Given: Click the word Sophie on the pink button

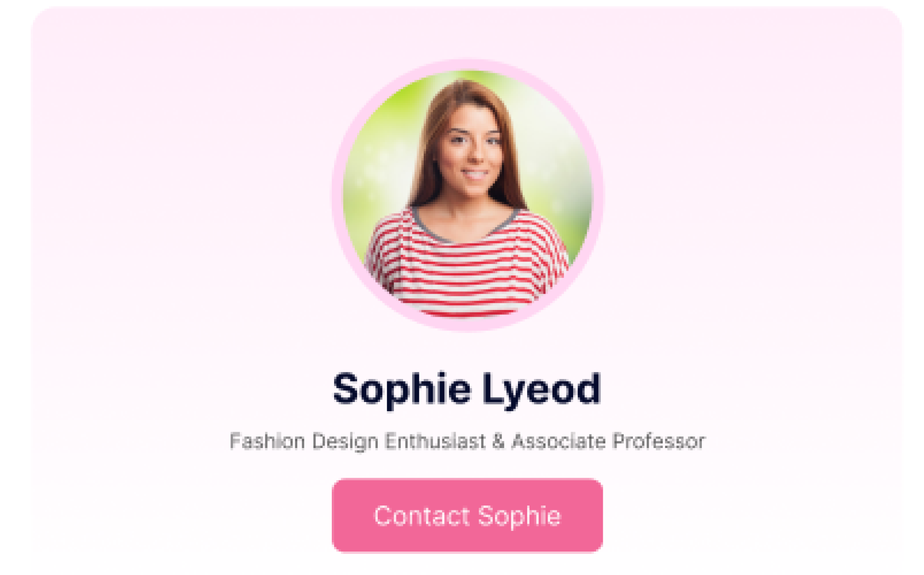Looking at the screenshot, I should pyautogui.click(x=519, y=517).
